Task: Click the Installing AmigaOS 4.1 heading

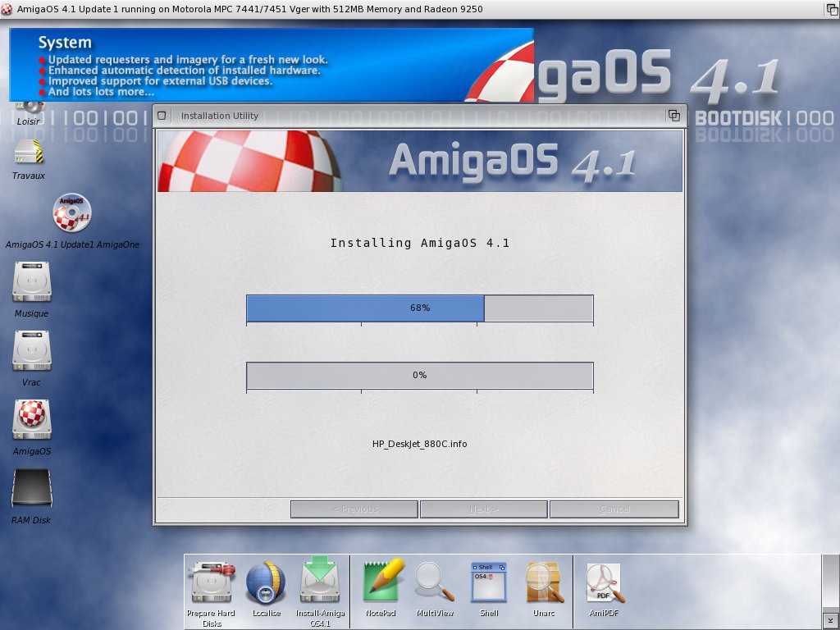Action: pyautogui.click(x=419, y=243)
